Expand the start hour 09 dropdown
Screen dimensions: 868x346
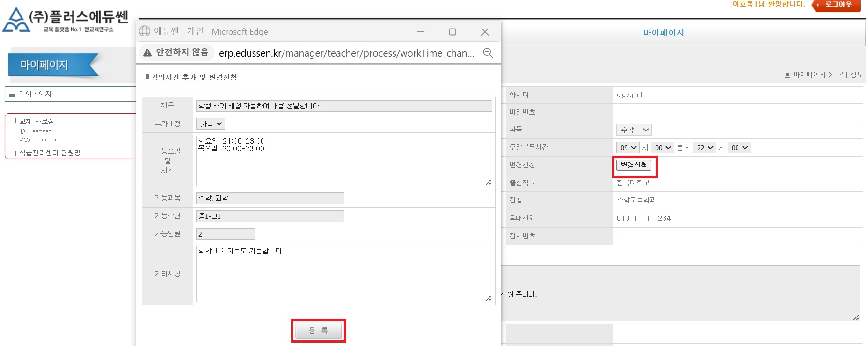(628, 148)
